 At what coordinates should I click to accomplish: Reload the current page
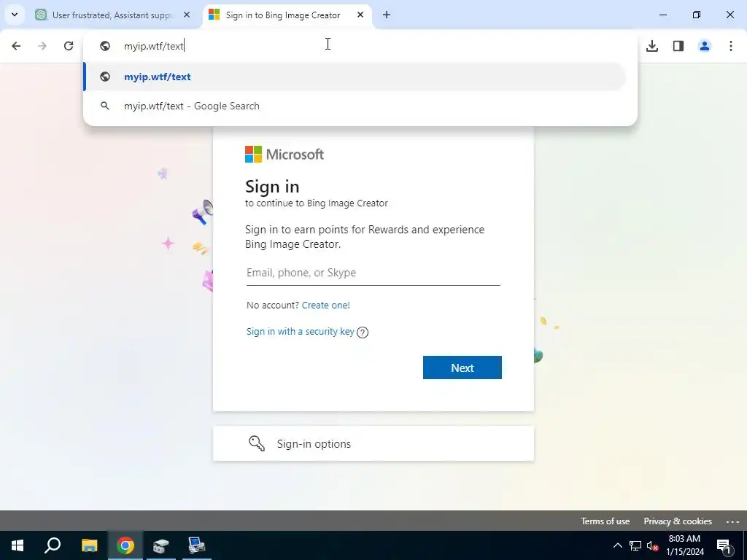coord(69,46)
